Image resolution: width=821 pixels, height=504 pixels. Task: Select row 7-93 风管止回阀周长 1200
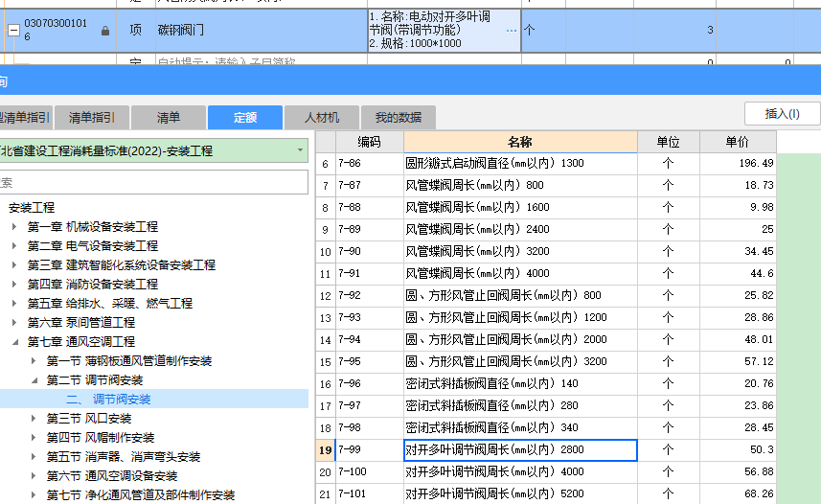tap(546, 317)
